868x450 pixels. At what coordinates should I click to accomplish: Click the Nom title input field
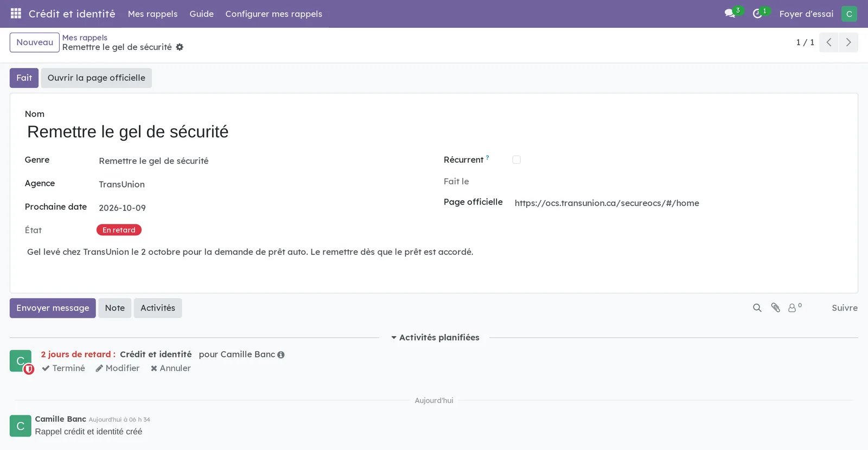coord(434,132)
